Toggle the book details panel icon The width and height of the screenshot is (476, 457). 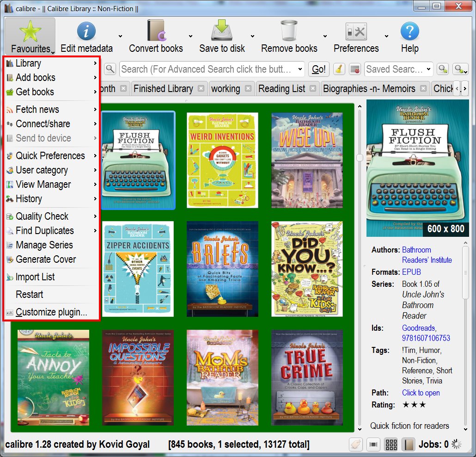click(x=409, y=444)
